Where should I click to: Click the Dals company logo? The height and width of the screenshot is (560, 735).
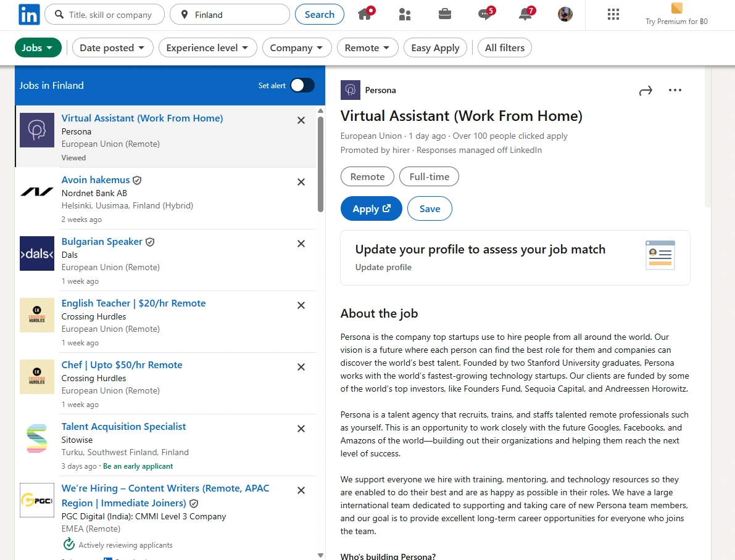click(37, 253)
